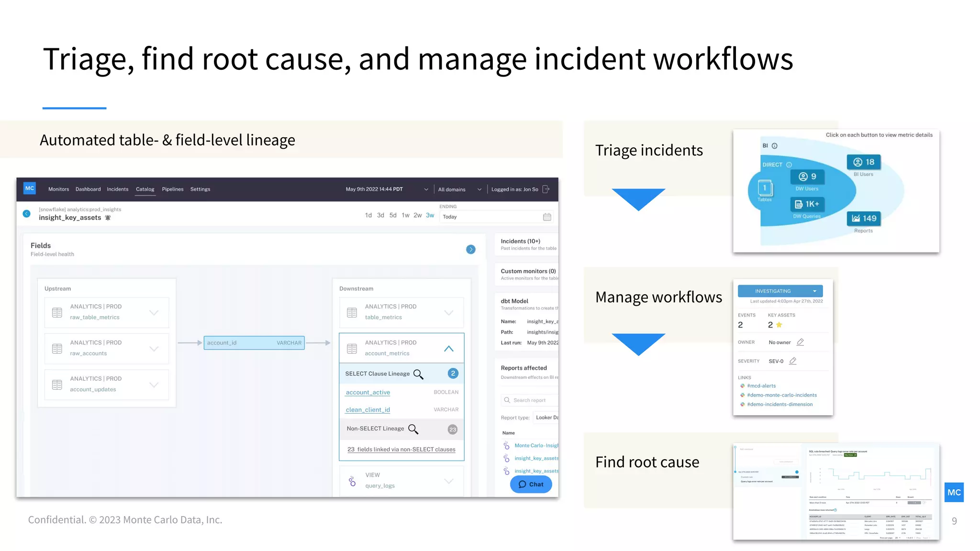
Task: Select the account_id VARCHAR field node
Action: tap(254, 343)
